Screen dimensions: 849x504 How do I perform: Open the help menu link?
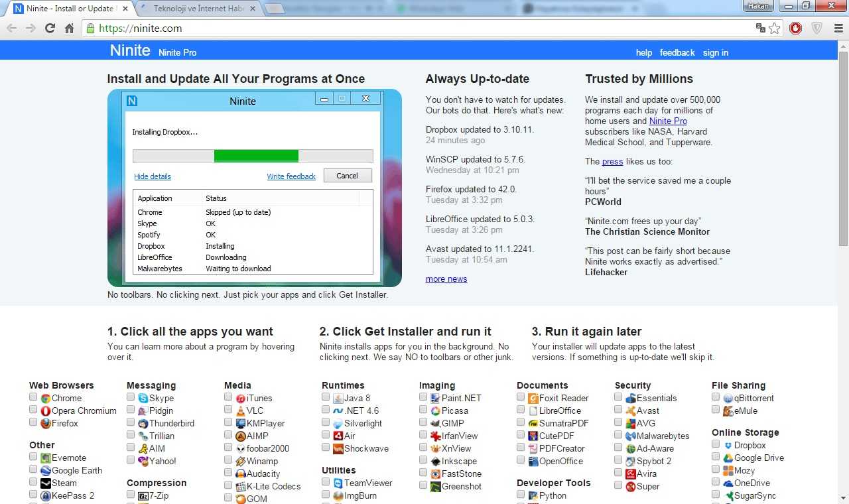click(x=644, y=52)
